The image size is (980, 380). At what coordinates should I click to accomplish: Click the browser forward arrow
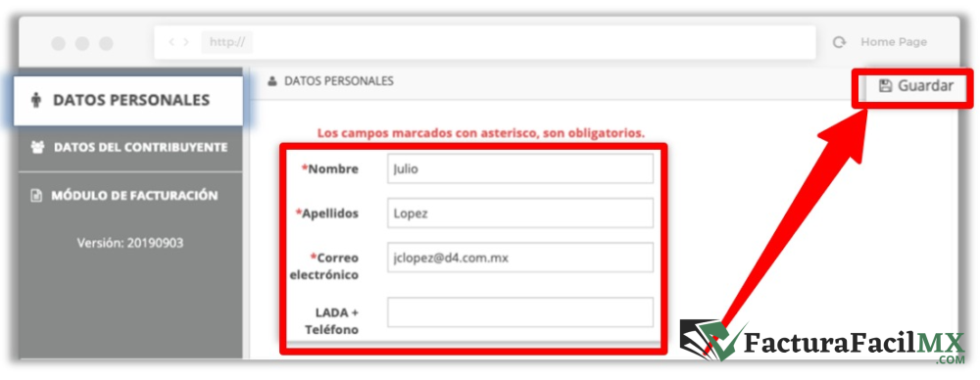click(185, 42)
